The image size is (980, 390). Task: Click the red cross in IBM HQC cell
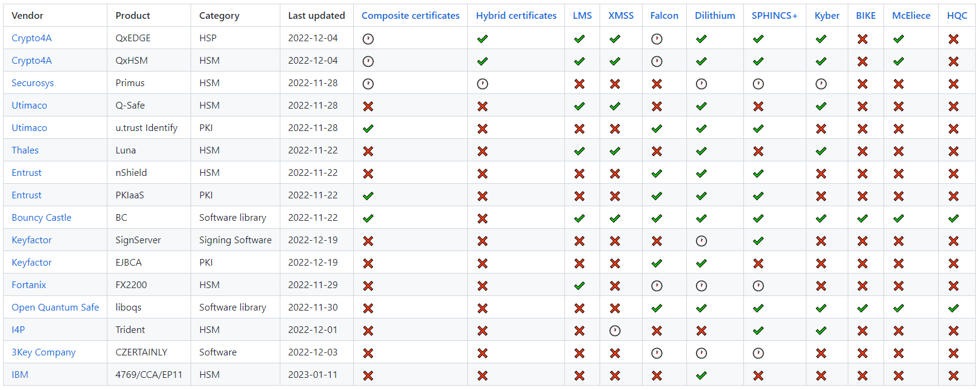coord(953,375)
